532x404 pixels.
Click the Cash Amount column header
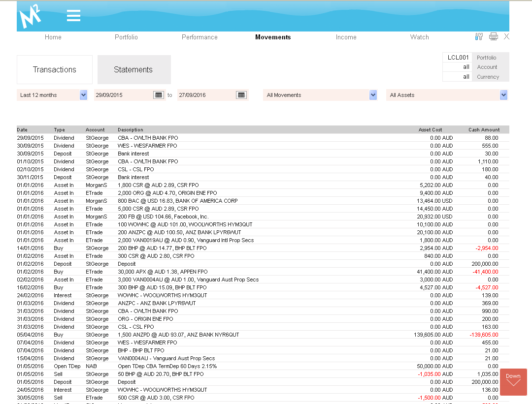click(x=484, y=130)
